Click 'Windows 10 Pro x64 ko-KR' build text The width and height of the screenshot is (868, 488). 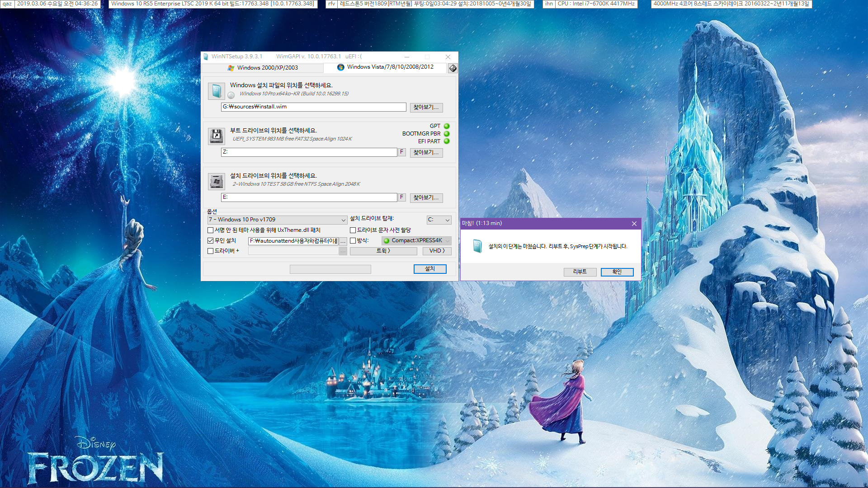coord(294,94)
